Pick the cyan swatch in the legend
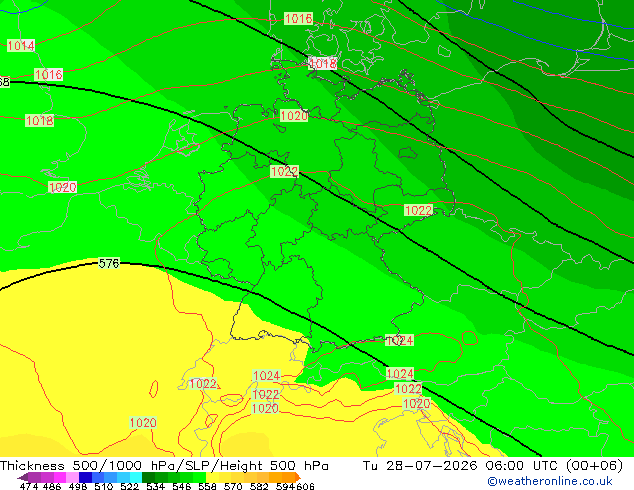The height and width of the screenshot is (490, 634). 136,477
